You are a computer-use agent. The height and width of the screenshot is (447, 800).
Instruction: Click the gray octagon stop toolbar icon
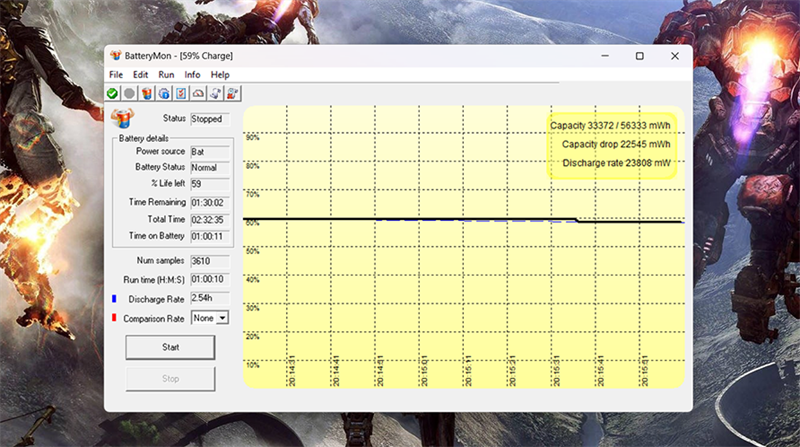coord(130,93)
